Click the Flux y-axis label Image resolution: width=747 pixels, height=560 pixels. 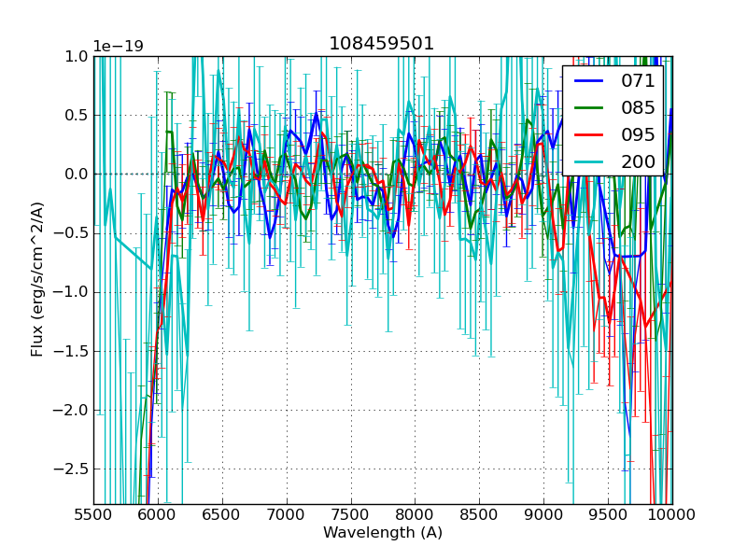click(x=38, y=279)
